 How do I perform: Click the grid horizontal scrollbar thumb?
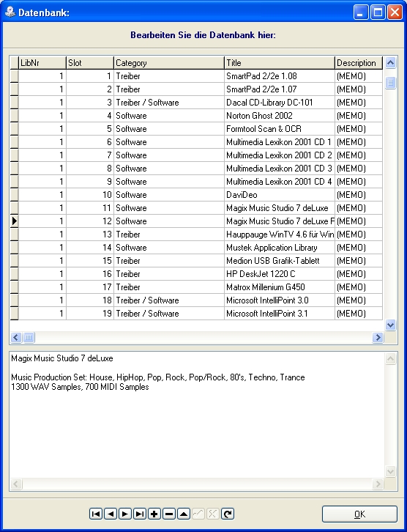point(29,337)
